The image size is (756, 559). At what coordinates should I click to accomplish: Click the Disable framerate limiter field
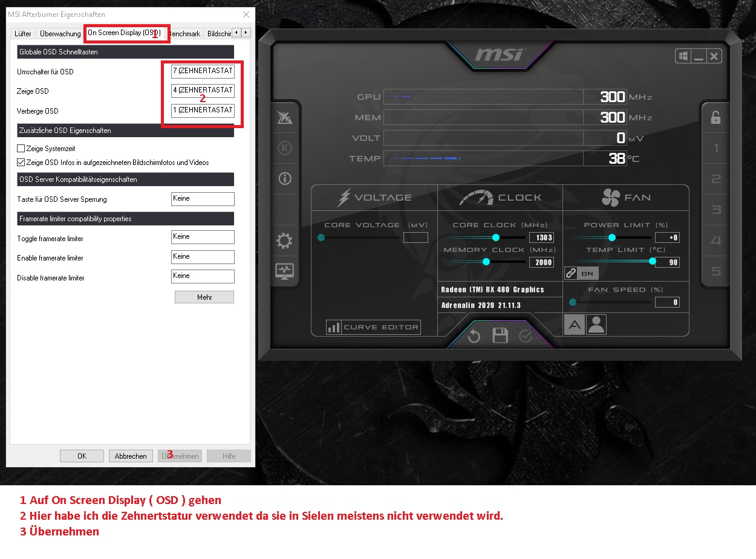tap(203, 276)
